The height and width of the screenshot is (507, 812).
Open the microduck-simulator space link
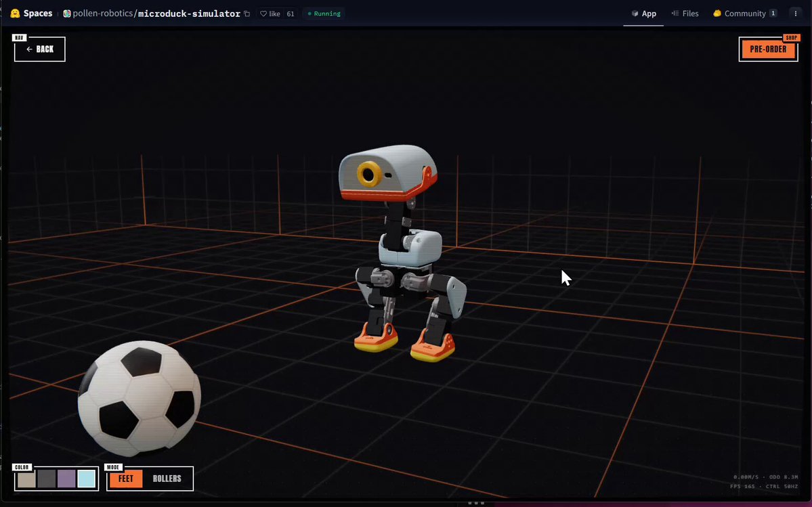point(189,14)
